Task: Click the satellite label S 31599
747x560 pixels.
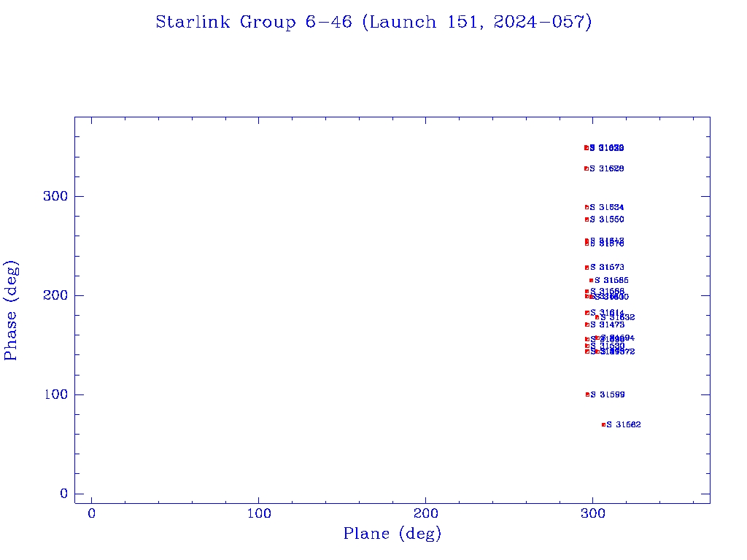Action: 608,394
